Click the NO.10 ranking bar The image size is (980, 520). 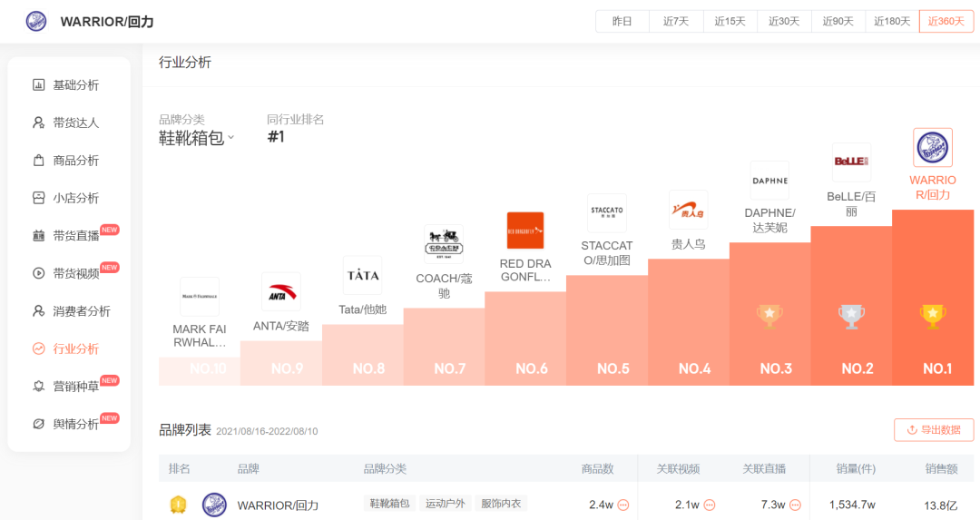(x=200, y=371)
